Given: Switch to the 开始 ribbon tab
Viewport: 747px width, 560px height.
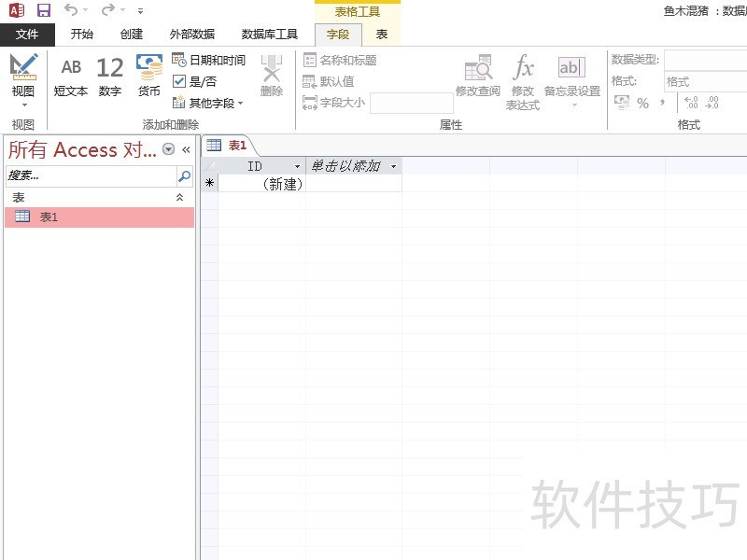Looking at the screenshot, I should 82,35.
